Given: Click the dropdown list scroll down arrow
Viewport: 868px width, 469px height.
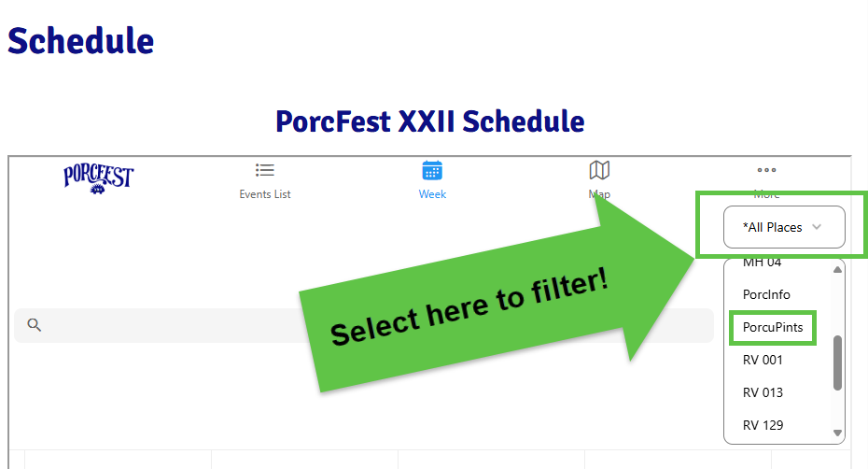Looking at the screenshot, I should point(837,433).
